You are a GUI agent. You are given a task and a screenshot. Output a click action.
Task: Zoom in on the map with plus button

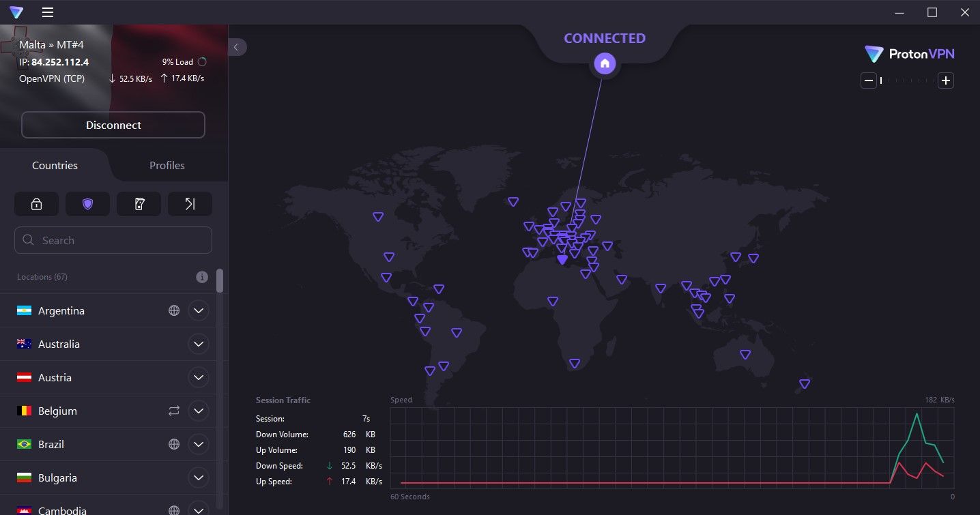tap(946, 80)
